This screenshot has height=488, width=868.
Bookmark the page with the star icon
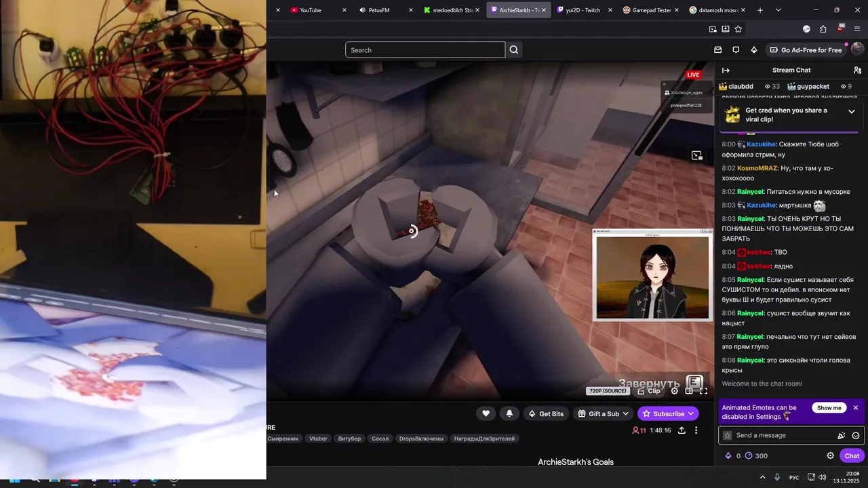tap(738, 29)
